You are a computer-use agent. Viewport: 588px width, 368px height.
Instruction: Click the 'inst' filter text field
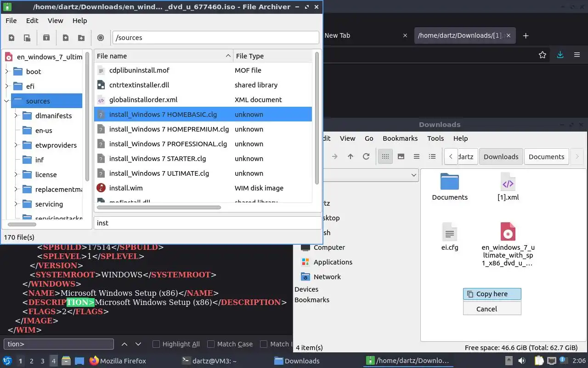pos(208,223)
